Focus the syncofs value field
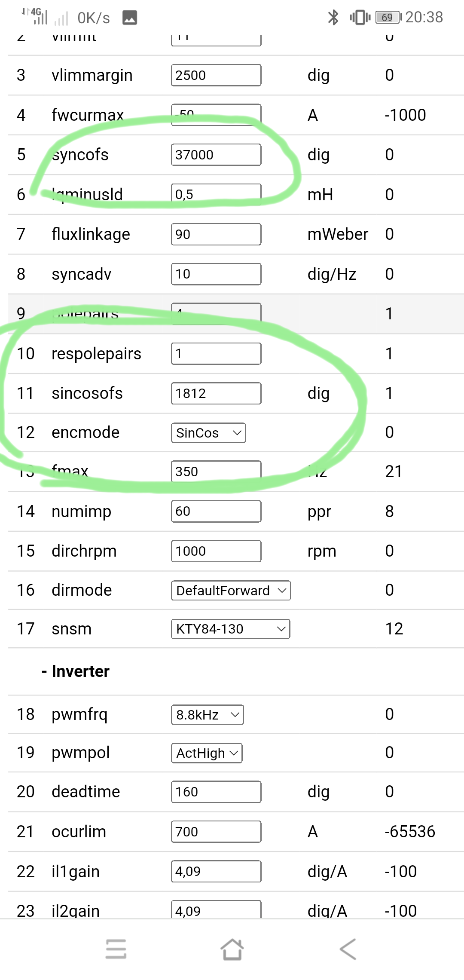Screen dimensions: 464x980 (x=216, y=155)
